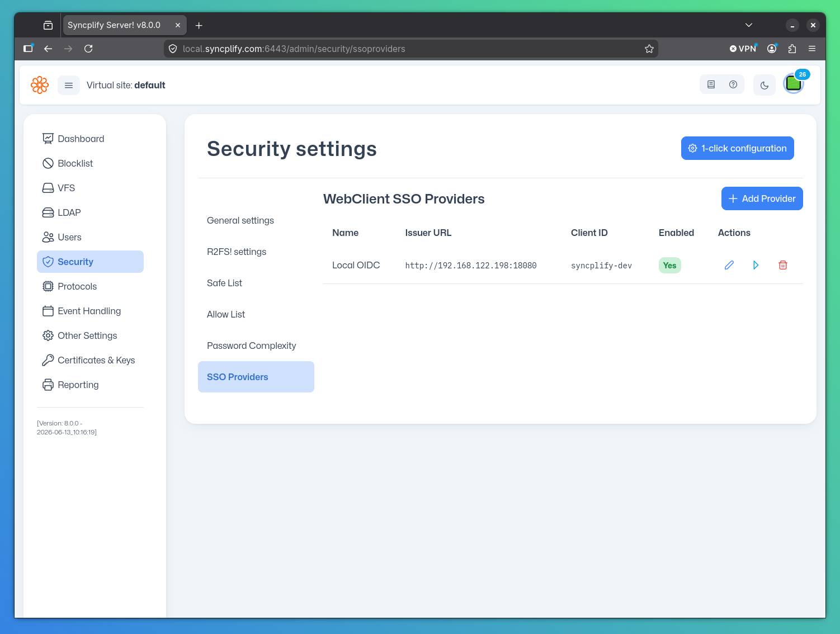Click the site security shield in address bar
This screenshot has width=840, height=634.
coord(173,49)
